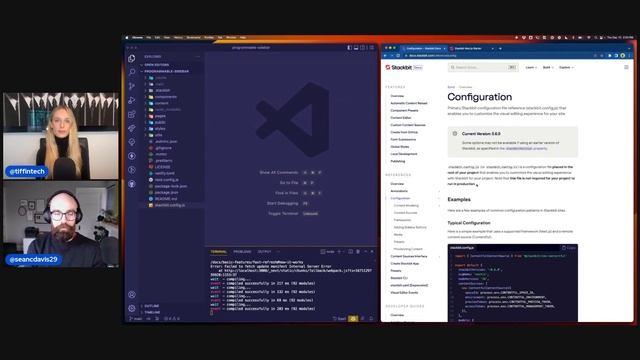Image resolution: width=640 pixels, height=360 pixels.
Task: Open the Manage gear icon in VS Code
Action: (131, 308)
